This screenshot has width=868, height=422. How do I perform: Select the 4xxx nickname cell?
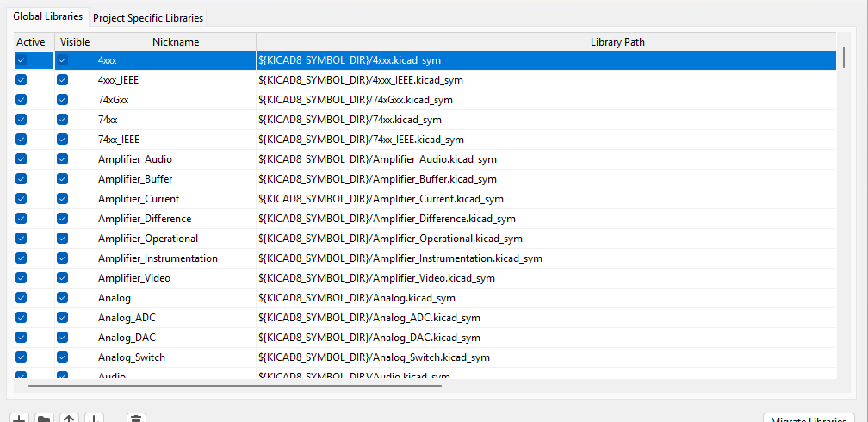click(176, 60)
